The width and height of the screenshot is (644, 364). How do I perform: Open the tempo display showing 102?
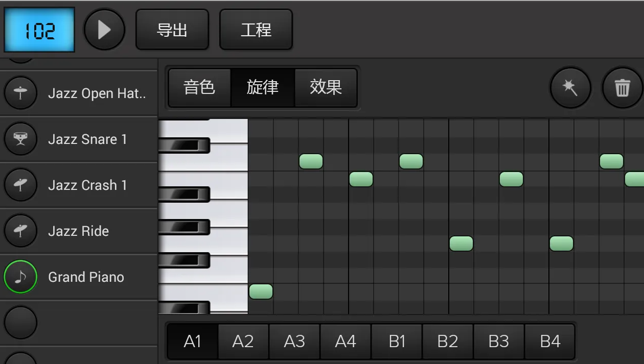40,30
